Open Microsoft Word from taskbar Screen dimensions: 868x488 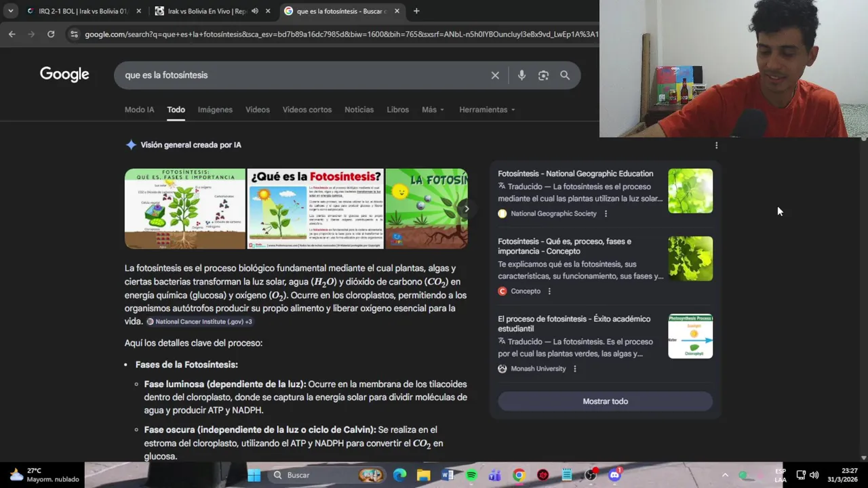point(448,475)
